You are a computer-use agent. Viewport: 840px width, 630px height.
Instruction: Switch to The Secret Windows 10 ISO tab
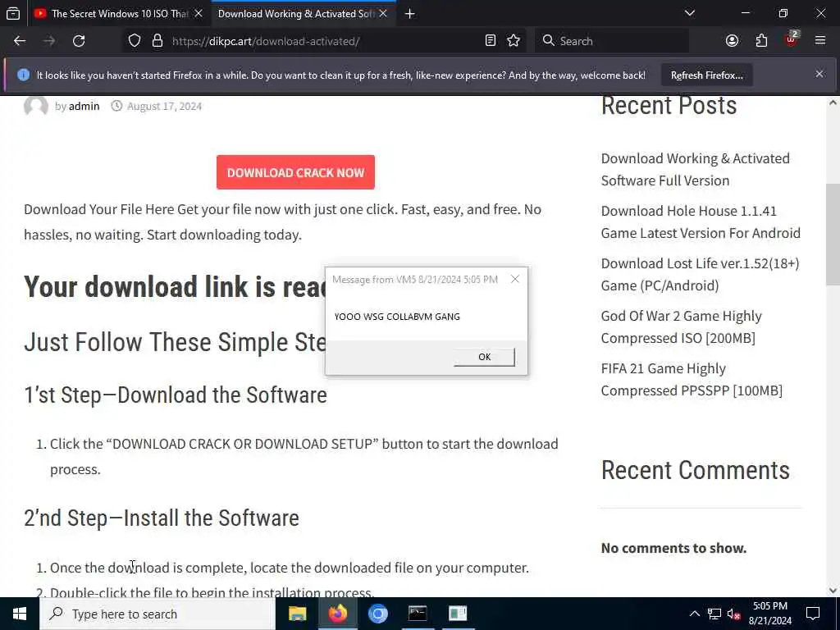point(119,13)
